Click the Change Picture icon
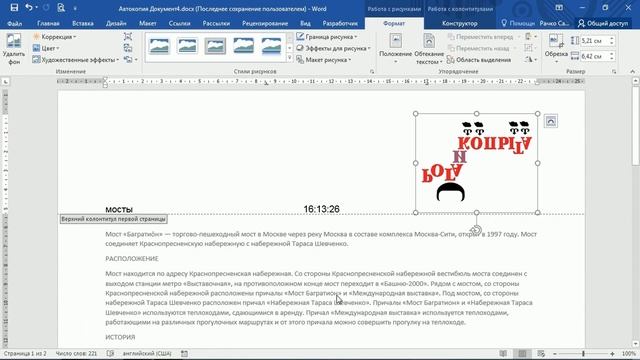Screen dimensions: 640x360 point(128,48)
